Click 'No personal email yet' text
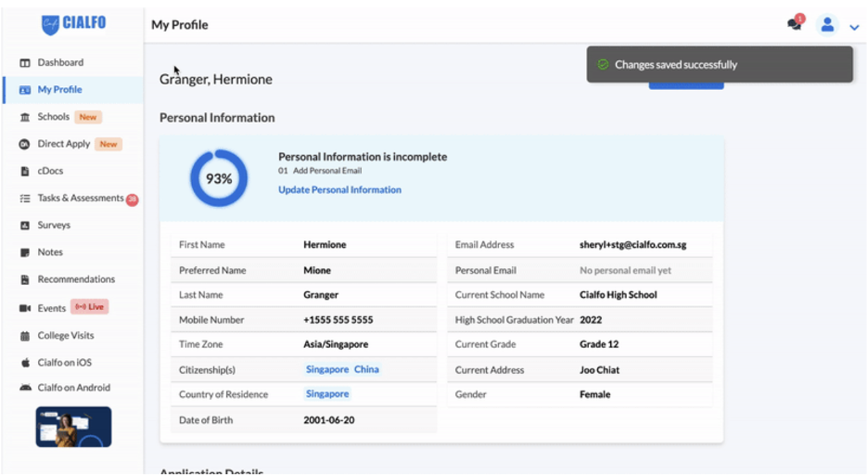The width and height of the screenshot is (868, 475). (x=625, y=271)
